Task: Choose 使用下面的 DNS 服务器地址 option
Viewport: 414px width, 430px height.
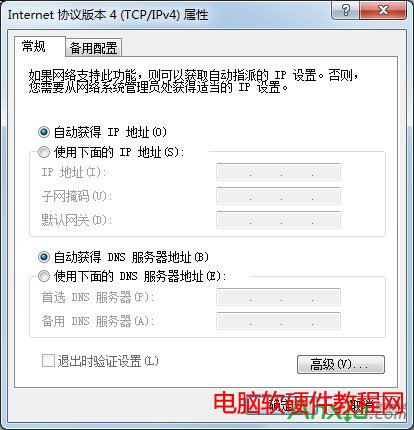Action: point(44,276)
